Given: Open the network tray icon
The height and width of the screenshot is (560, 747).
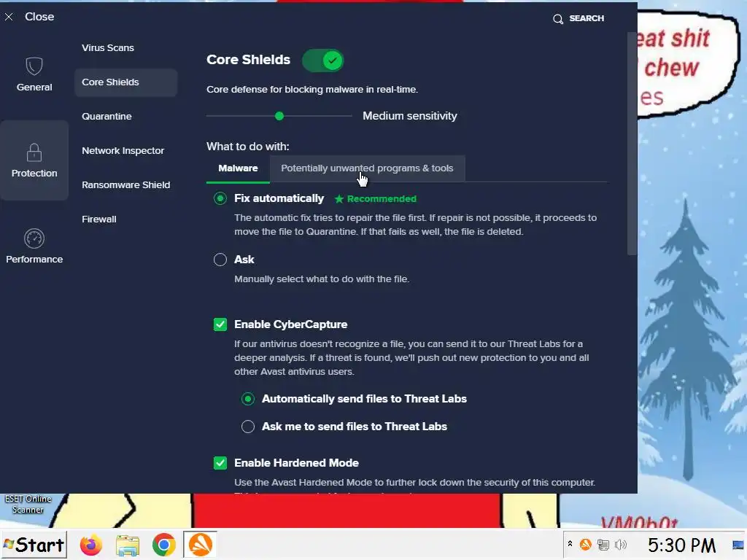Looking at the screenshot, I should click(x=603, y=544).
